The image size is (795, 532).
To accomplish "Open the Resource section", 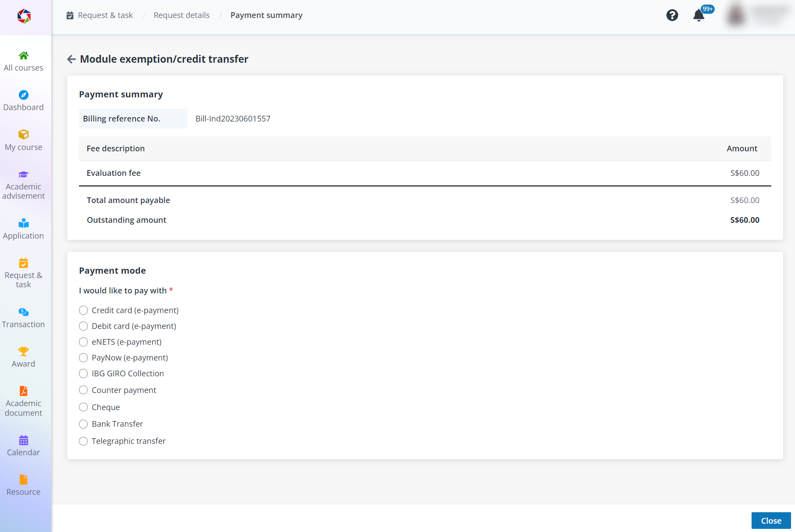I will 23,485.
